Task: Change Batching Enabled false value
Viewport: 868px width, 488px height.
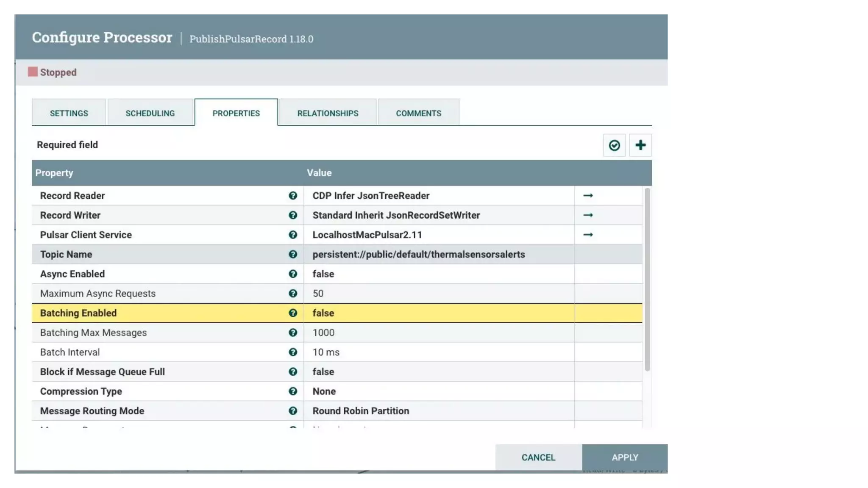Action: click(439, 313)
